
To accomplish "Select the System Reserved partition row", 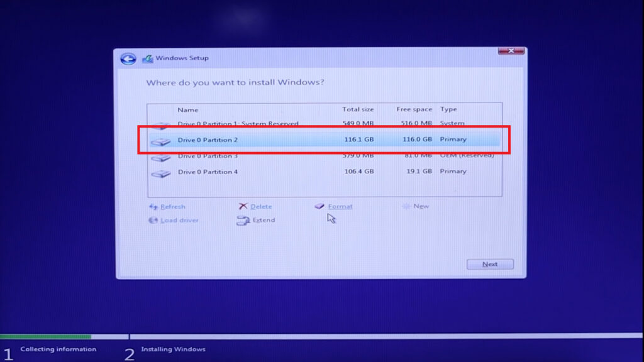I will point(283,123).
